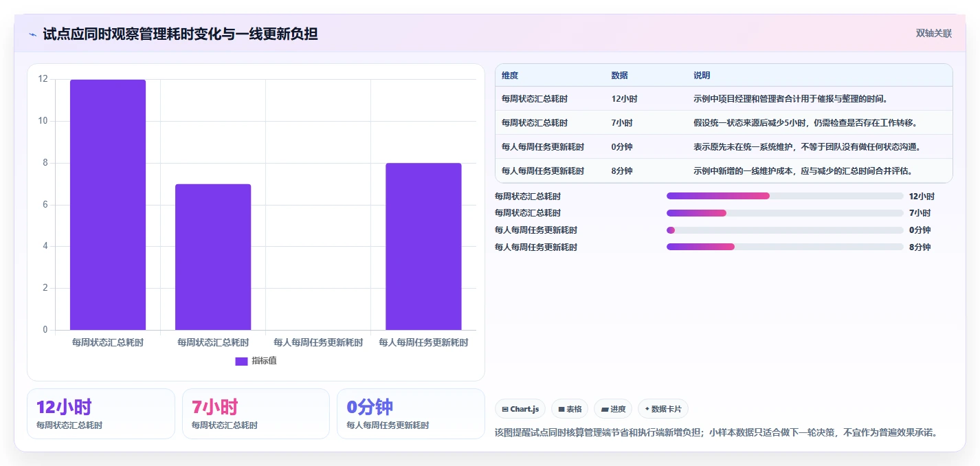Click the 表格 chip

coord(570,409)
